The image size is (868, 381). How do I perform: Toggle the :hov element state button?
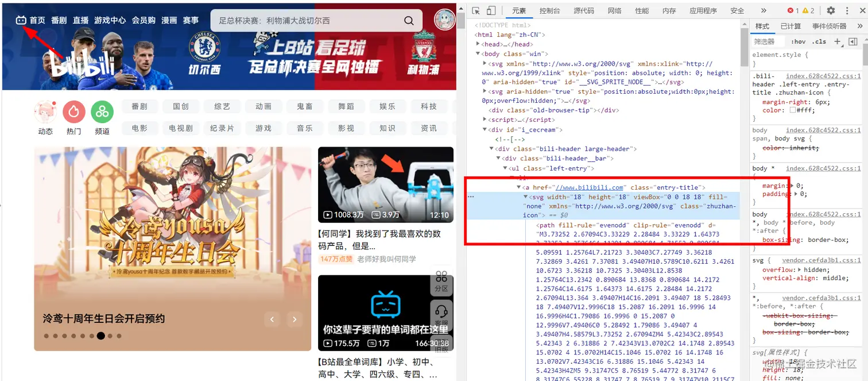point(798,41)
